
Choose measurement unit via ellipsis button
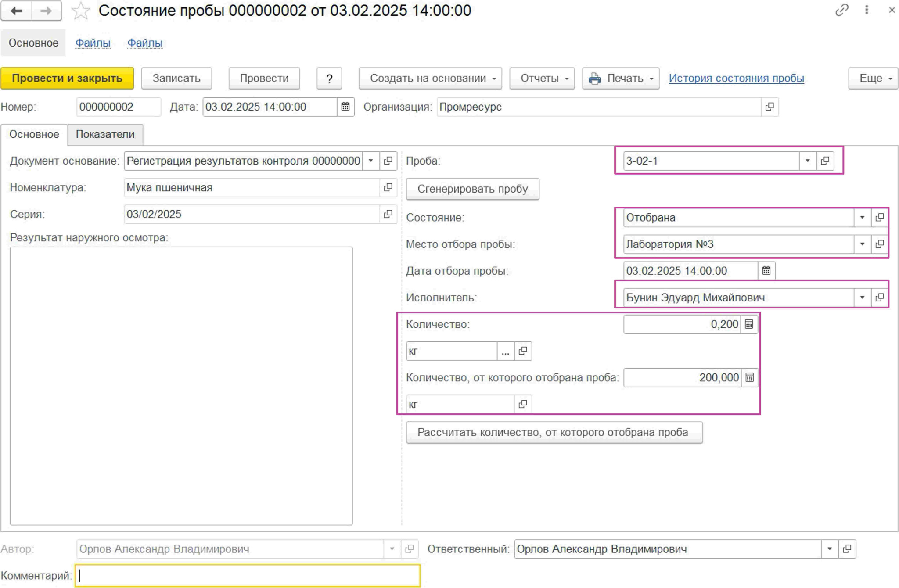coord(505,351)
